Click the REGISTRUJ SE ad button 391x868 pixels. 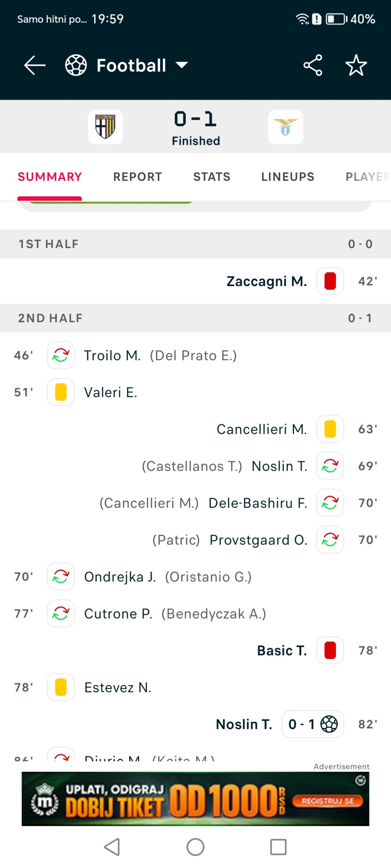point(327,801)
